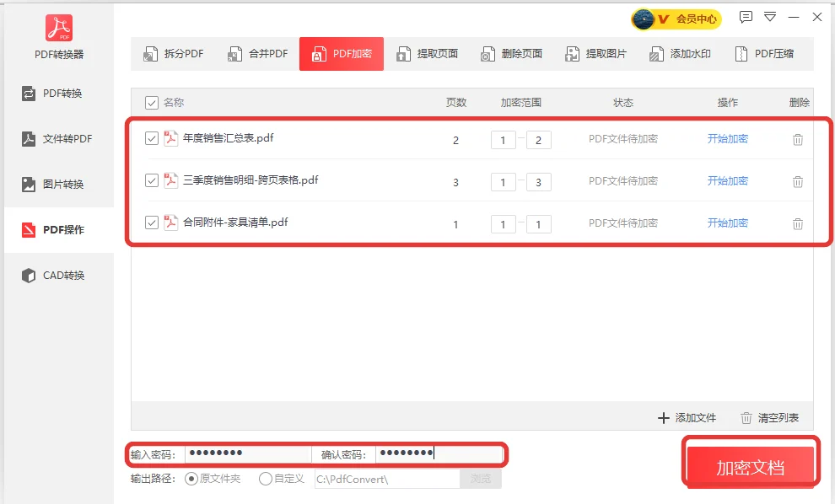Select the file name 年度销售汇总表.pdf

(228, 138)
